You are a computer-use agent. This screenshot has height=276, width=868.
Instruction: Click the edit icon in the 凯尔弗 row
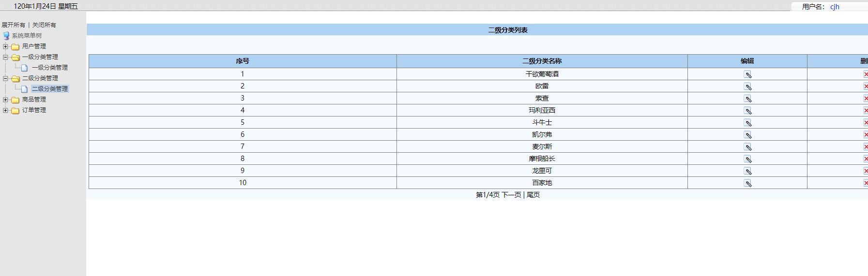(x=747, y=135)
